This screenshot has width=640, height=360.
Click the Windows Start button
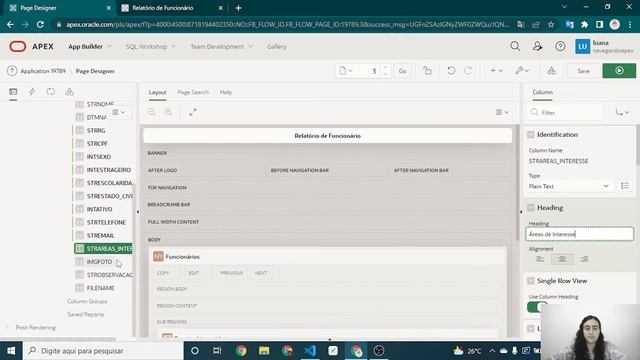coord(11,350)
